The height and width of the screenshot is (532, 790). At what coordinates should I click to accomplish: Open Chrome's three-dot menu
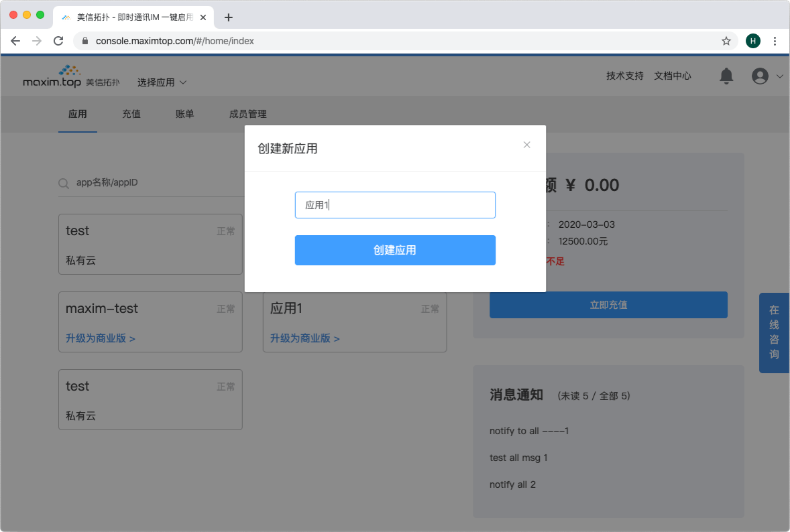pyautogui.click(x=775, y=41)
